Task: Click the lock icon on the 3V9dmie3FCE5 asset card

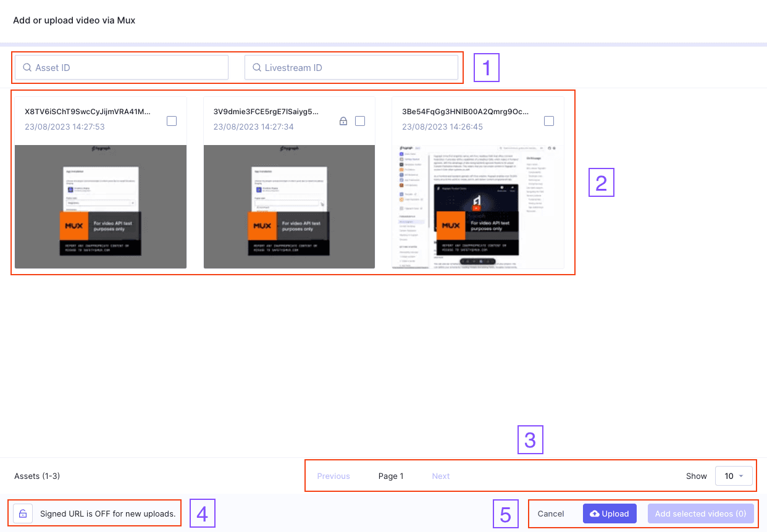Action: (343, 121)
